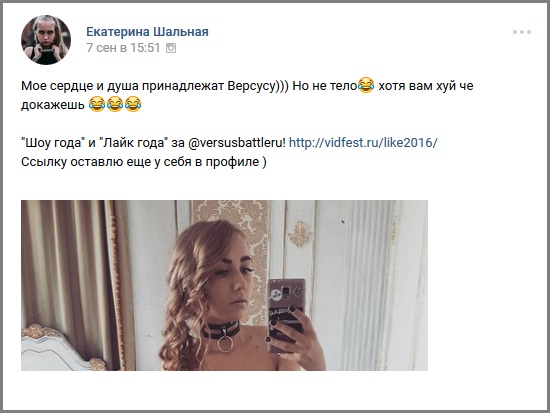Click the quoted phrase "Шоу года"
550x413 pixels.
(x=54, y=143)
